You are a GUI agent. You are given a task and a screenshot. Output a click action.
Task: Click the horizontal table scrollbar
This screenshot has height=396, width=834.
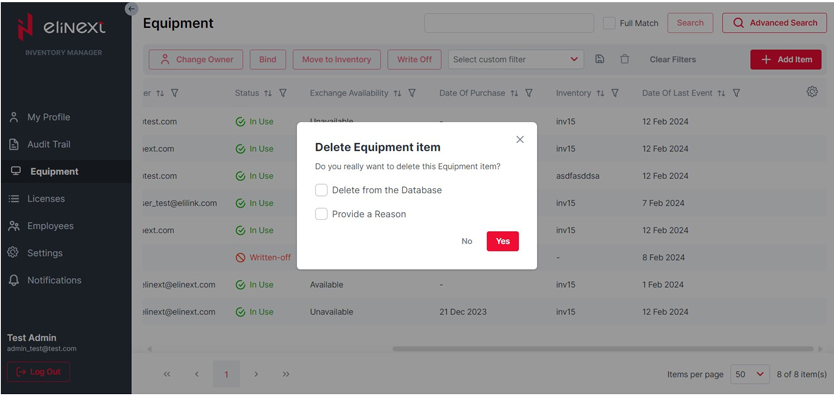click(603, 349)
